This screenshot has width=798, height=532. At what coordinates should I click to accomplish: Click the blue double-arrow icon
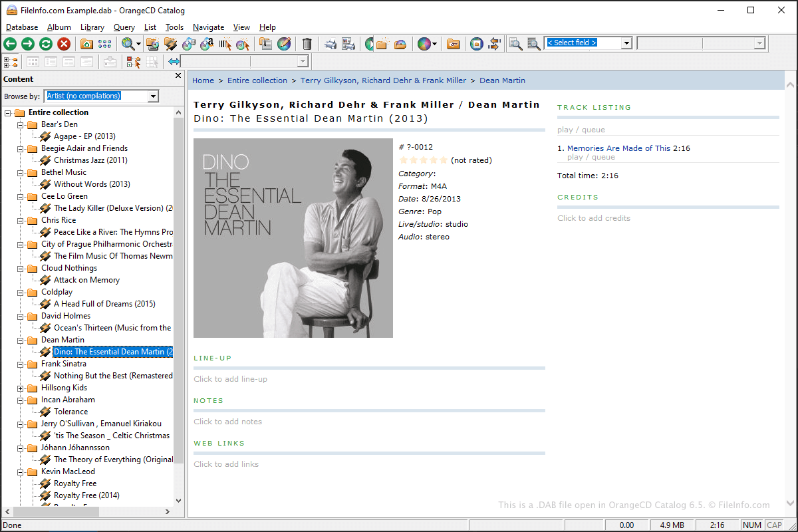pos(174,62)
